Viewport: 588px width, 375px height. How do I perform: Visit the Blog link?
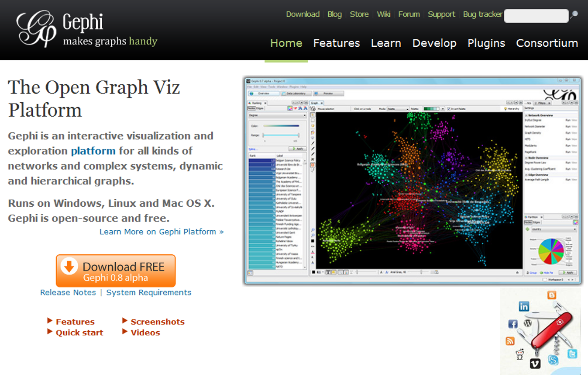pos(334,14)
